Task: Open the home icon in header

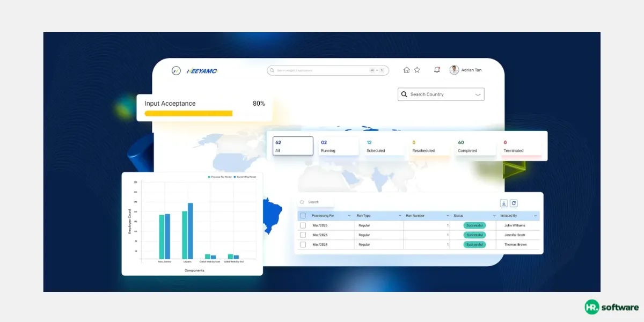Action: click(406, 70)
